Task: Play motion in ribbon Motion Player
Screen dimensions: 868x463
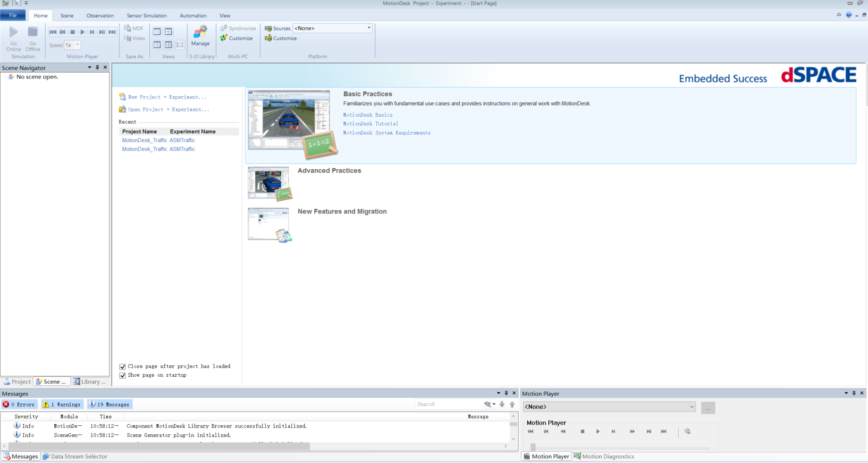Action: (83, 32)
